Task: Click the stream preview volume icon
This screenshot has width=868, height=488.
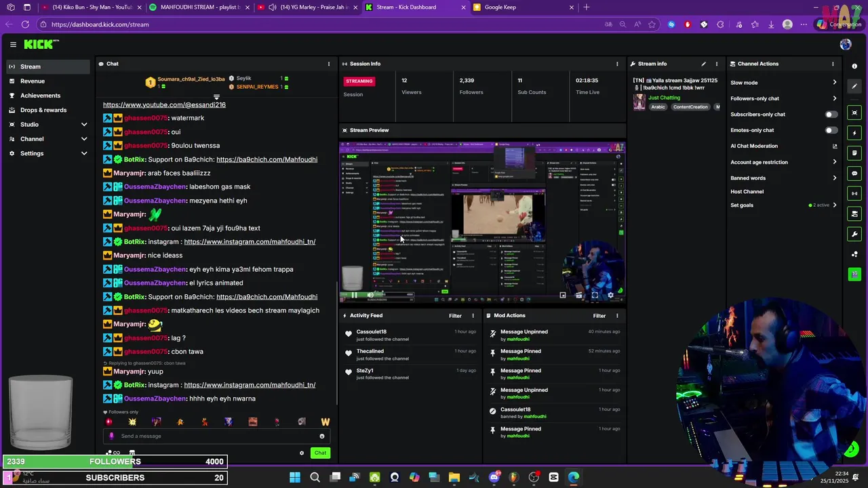Action: [370, 295]
